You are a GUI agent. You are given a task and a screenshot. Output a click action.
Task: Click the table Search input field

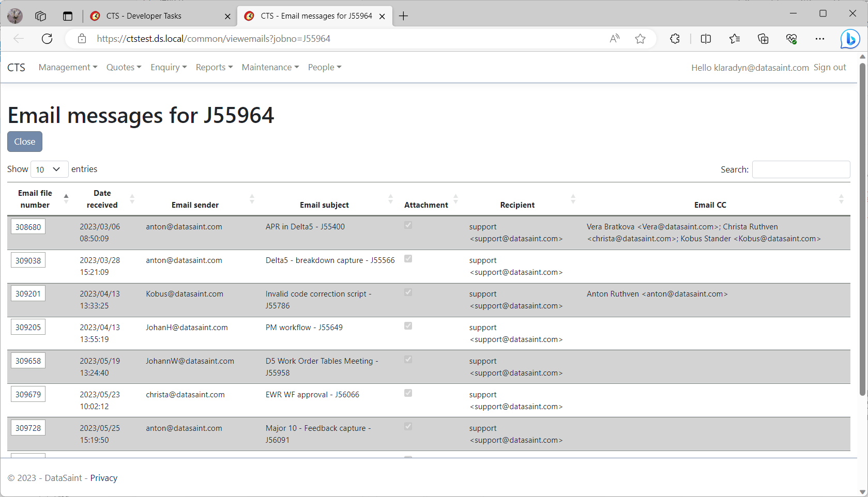click(801, 169)
